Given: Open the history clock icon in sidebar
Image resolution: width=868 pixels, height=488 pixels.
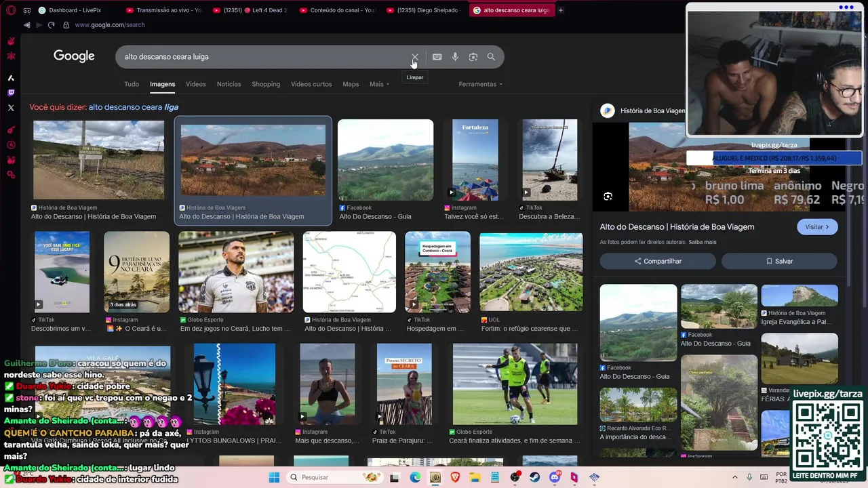Looking at the screenshot, I should coord(11,145).
